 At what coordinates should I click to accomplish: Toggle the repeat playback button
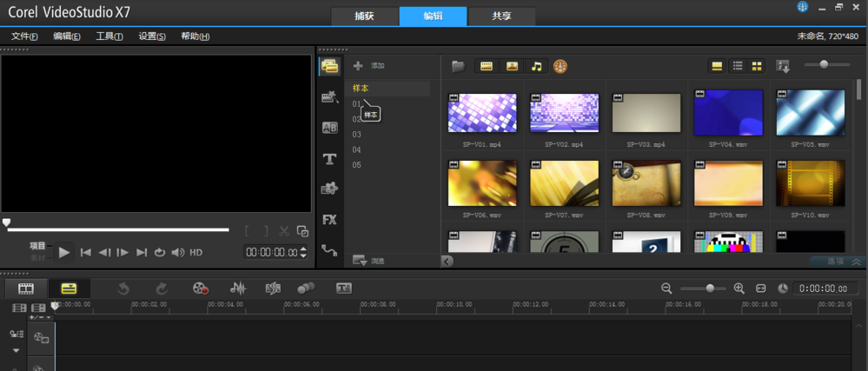(159, 253)
